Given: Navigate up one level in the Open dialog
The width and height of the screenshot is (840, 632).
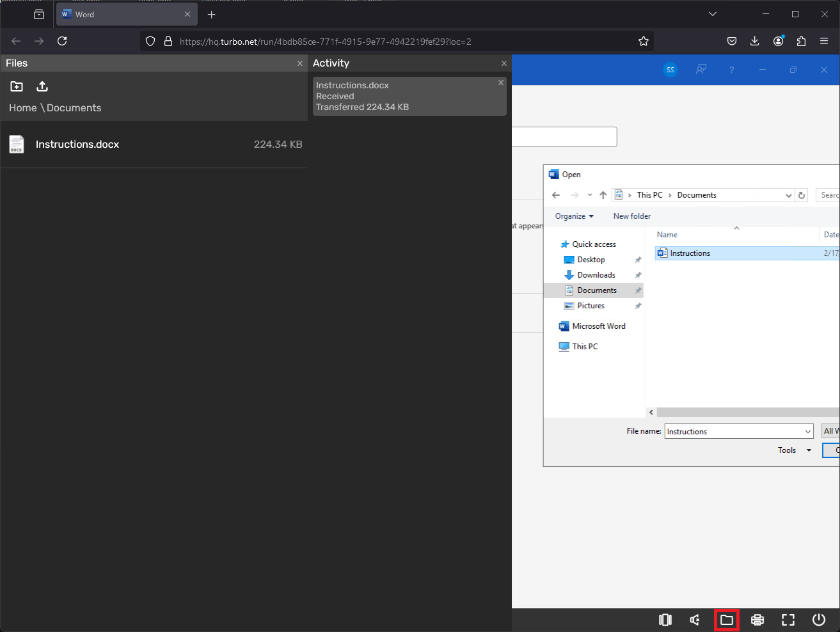Looking at the screenshot, I should pyautogui.click(x=603, y=194).
